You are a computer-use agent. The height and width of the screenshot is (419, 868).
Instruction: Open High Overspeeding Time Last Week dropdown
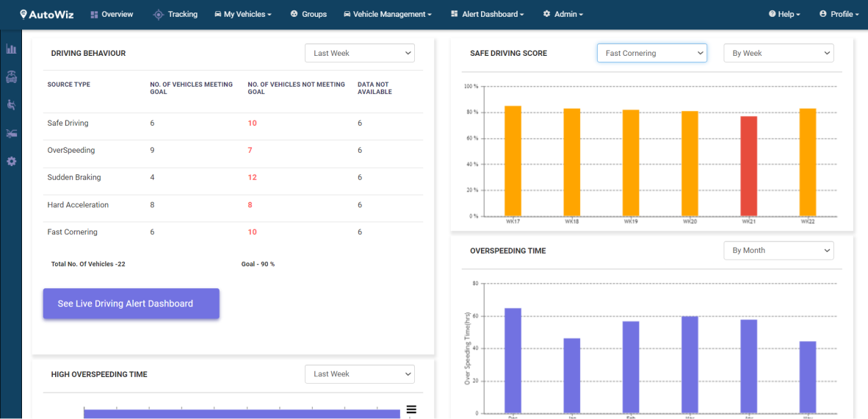pyautogui.click(x=360, y=374)
